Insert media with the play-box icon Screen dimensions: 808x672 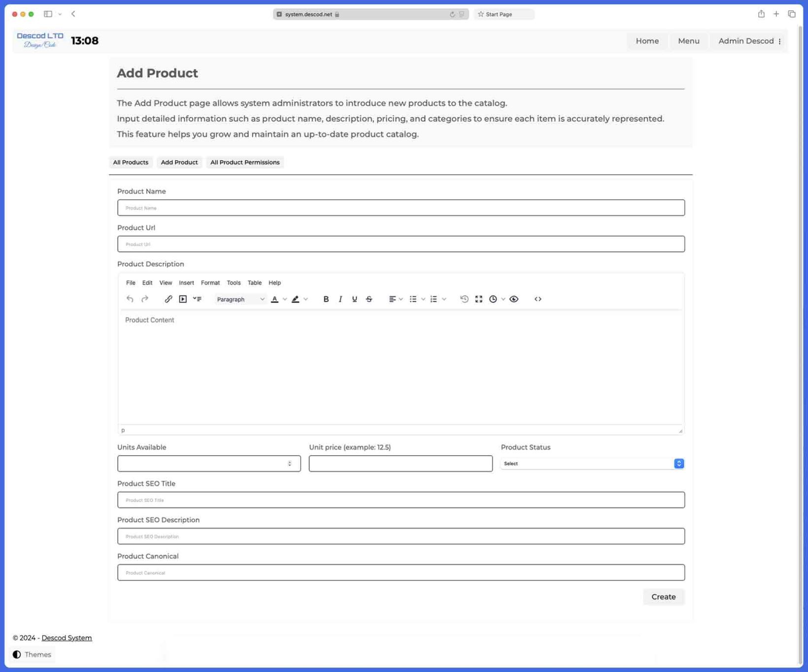coord(183,299)
